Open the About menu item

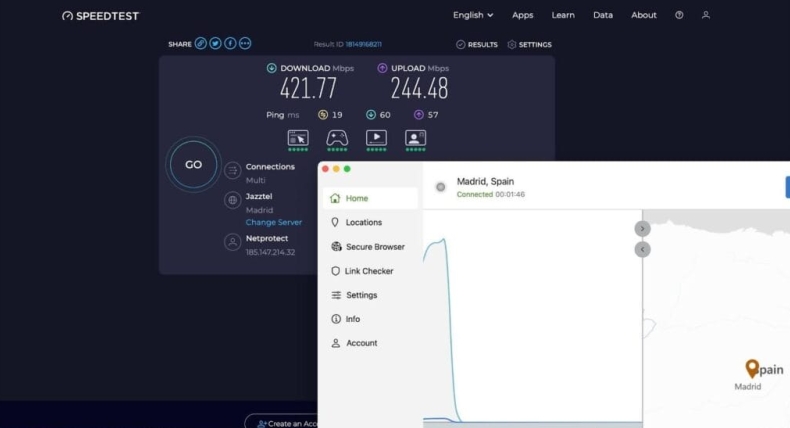pyautogui.click(x=643, y=15)
